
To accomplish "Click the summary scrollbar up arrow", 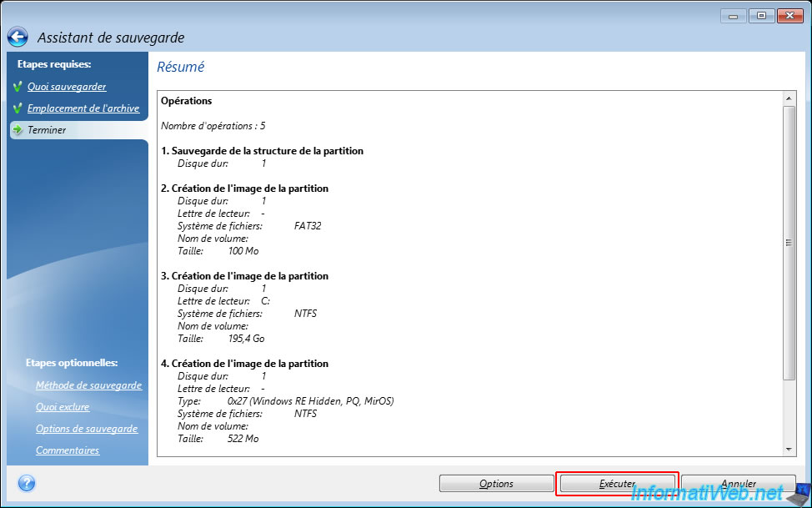I will pos(789,98).
